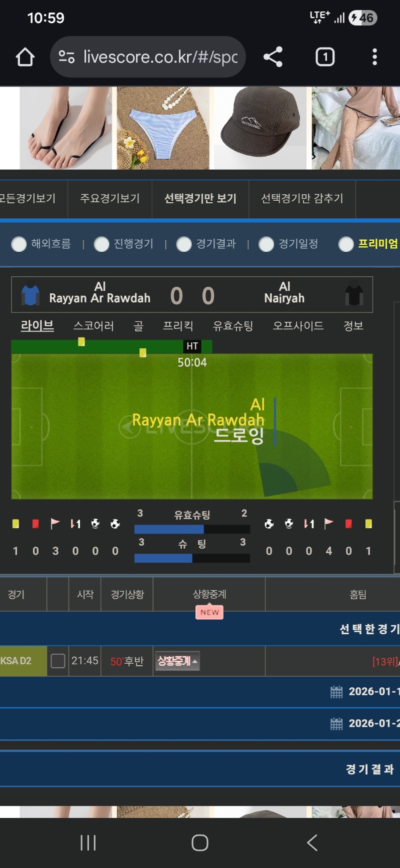This screenshot has width=400, height=868.
Task: Select the 해외흐름 radio button
Action: tap(19, 244)
